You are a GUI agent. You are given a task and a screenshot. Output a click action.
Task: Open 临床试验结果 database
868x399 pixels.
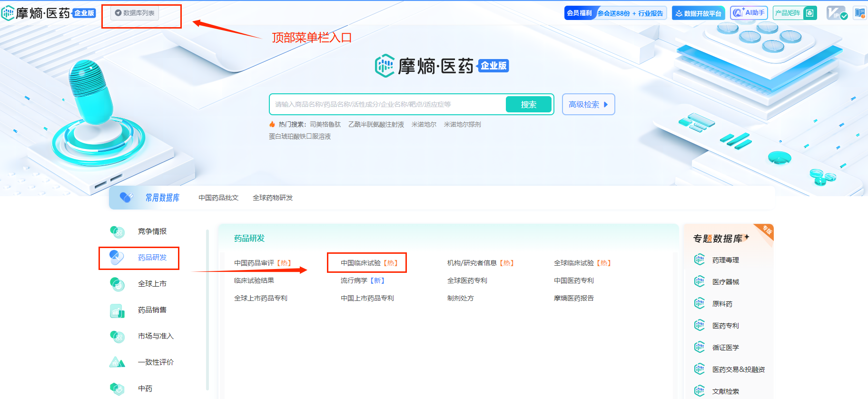[x=254, y=280]
